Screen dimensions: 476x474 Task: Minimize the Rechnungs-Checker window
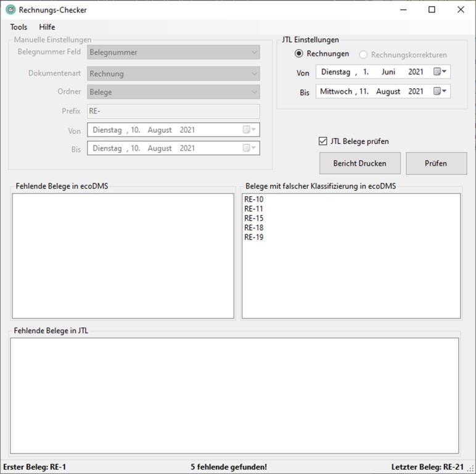[403, 10]
